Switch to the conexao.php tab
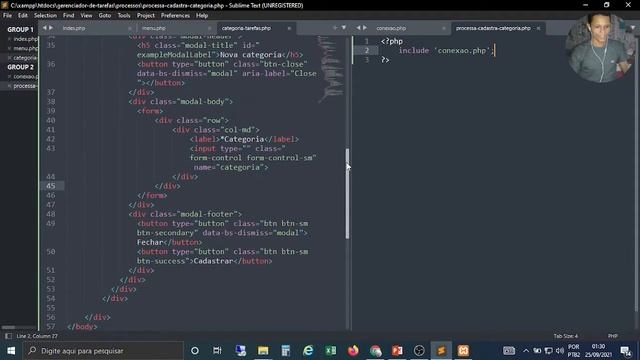 [391, 28]
